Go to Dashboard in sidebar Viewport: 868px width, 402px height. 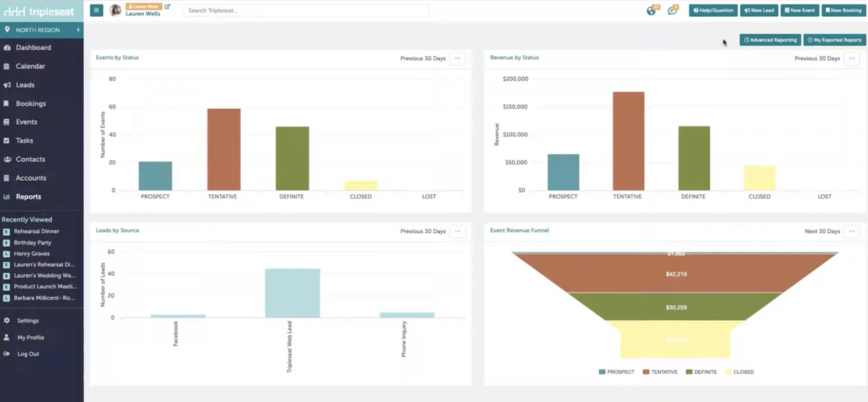coord(33,47)
